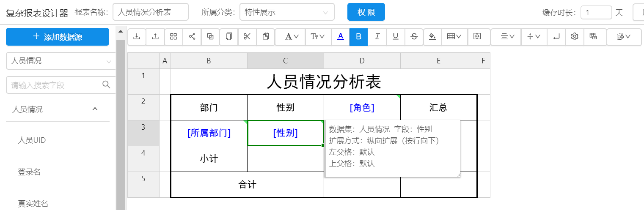
Task: Click the export (upload arrow) toolbar icon
Action: coord(155,37)
